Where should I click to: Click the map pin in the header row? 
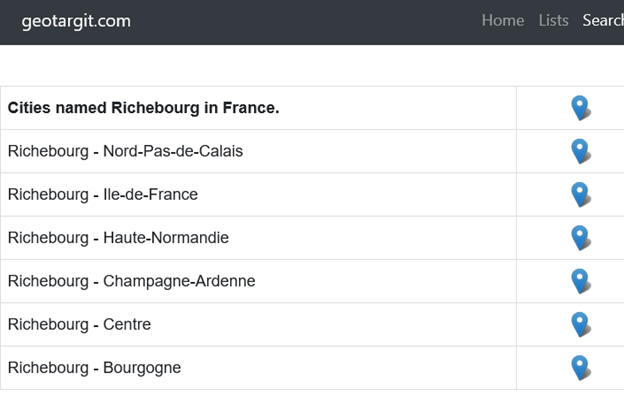[581, 108]
